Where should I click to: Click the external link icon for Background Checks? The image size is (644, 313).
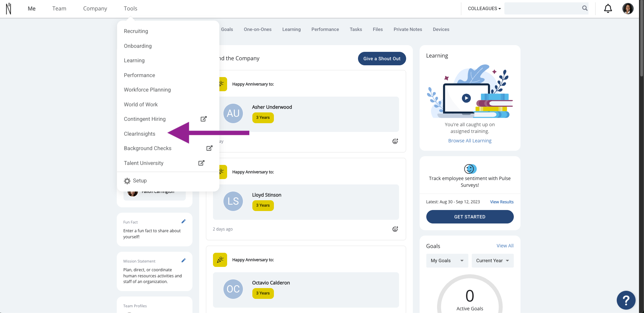click(x=209, y=148)
